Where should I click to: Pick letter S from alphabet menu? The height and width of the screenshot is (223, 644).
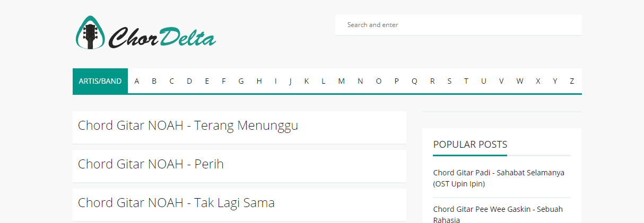coord(449,81)
